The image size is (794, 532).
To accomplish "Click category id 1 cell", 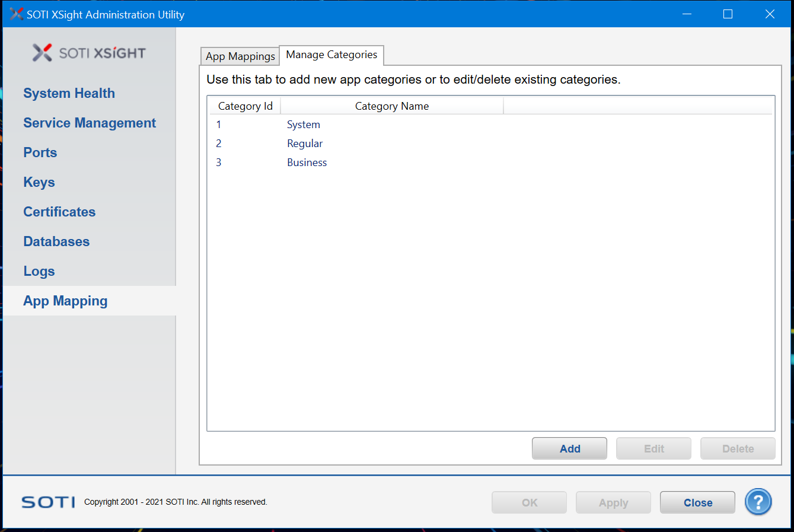I will (219, 125).
